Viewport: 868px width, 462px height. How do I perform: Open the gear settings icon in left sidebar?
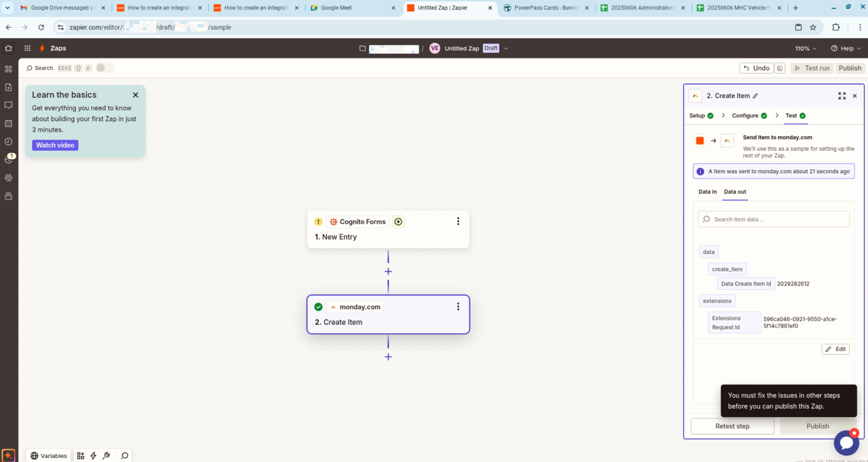pyautogui.click(x=8, y=178)
